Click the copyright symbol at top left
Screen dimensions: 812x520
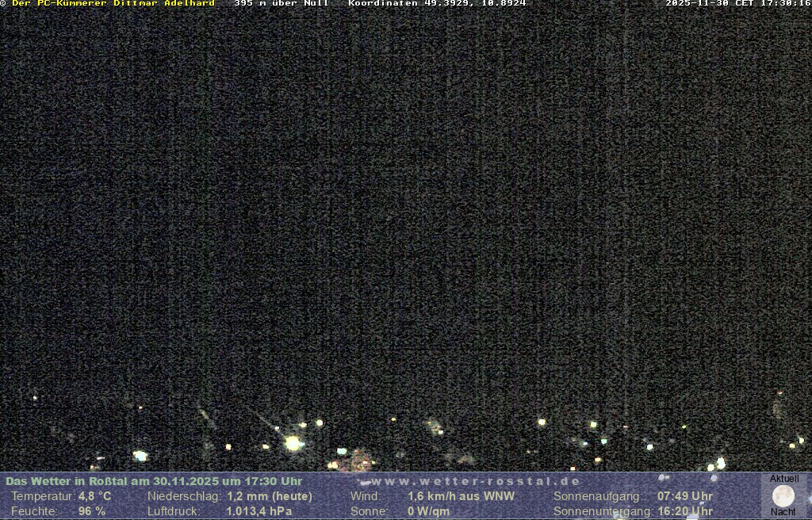coord(3,3)
